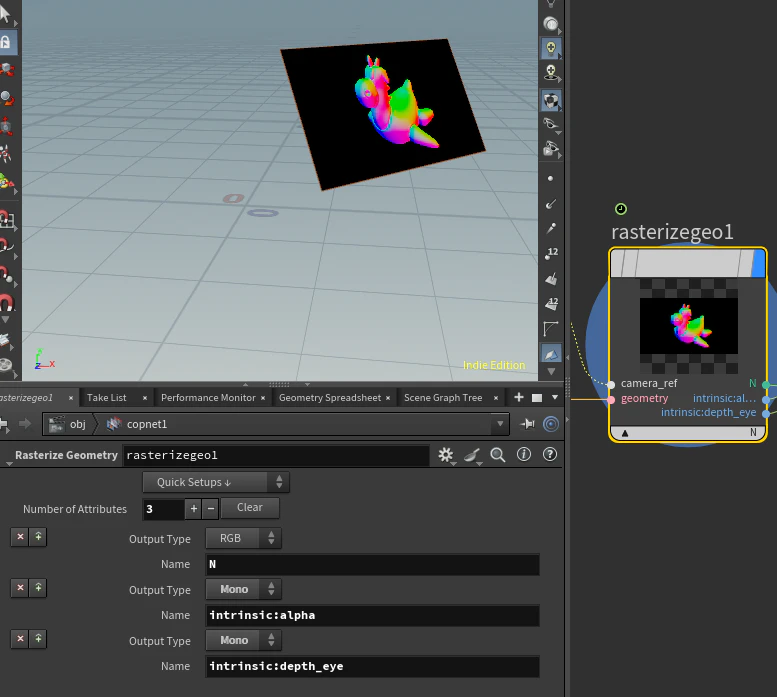
Task: Add a new pane tab with plus icon
Action: click(x=519, y=397)
